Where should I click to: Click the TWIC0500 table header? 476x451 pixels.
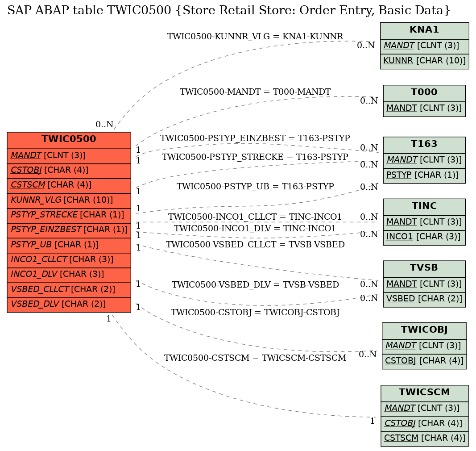[x=69, y=139]
